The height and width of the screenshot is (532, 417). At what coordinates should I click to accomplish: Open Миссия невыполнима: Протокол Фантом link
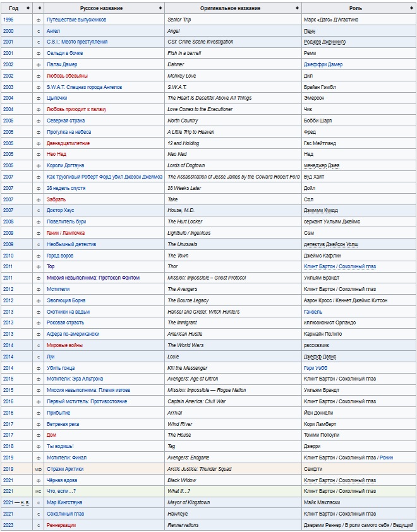point(93,278)
